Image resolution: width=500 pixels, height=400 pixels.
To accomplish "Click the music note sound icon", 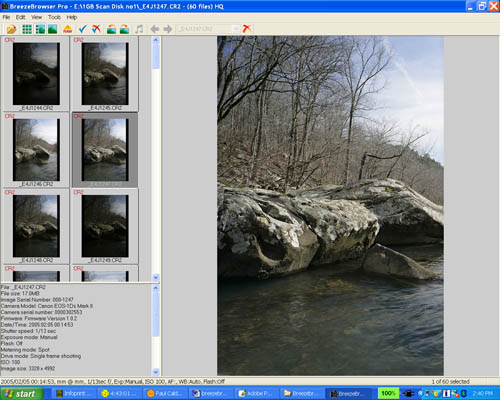I will tap(139, 29).
